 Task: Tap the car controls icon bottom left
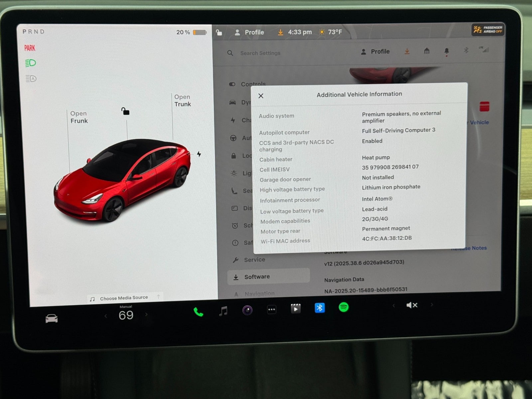tap(52, 319)
